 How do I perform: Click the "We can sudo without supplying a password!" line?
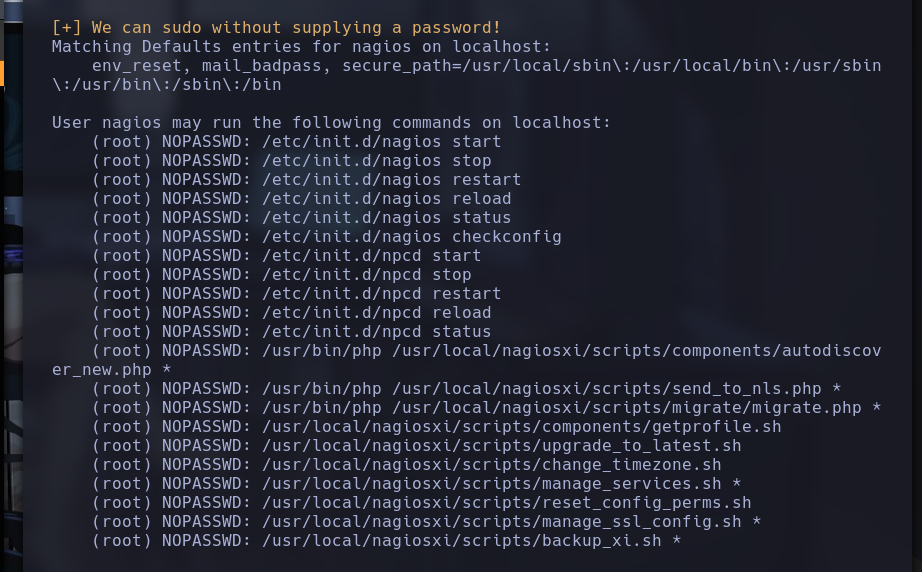(x=276, y=28)
